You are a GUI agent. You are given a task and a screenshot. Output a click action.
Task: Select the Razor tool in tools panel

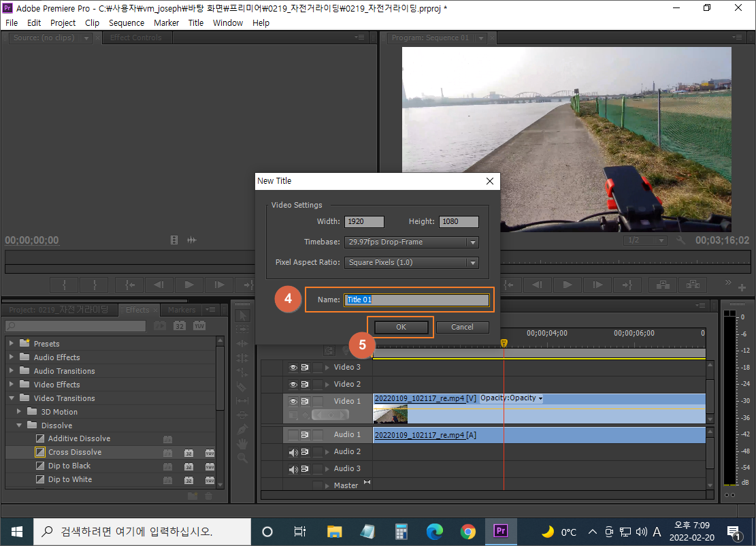click(x=242, y=386)
